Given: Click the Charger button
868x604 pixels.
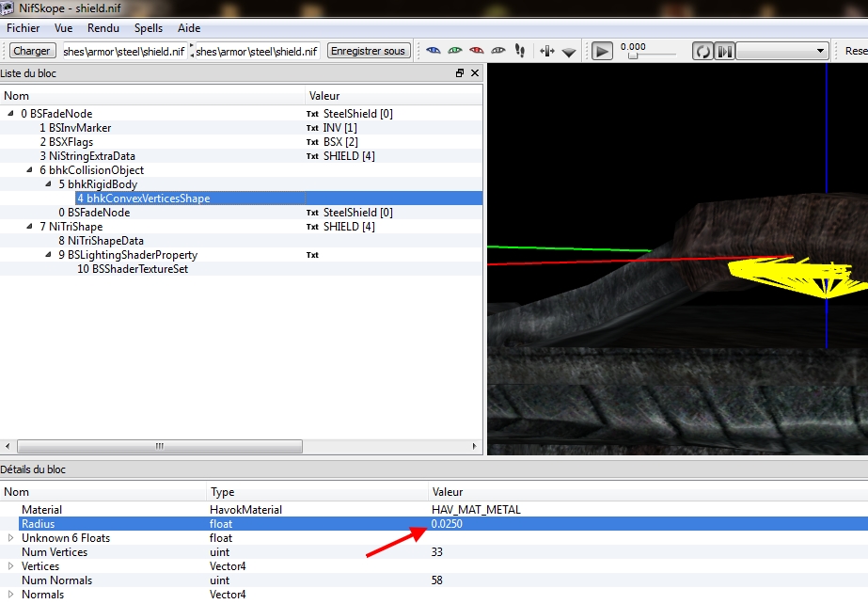Looking at the screenshot, I should coord(32,51).
